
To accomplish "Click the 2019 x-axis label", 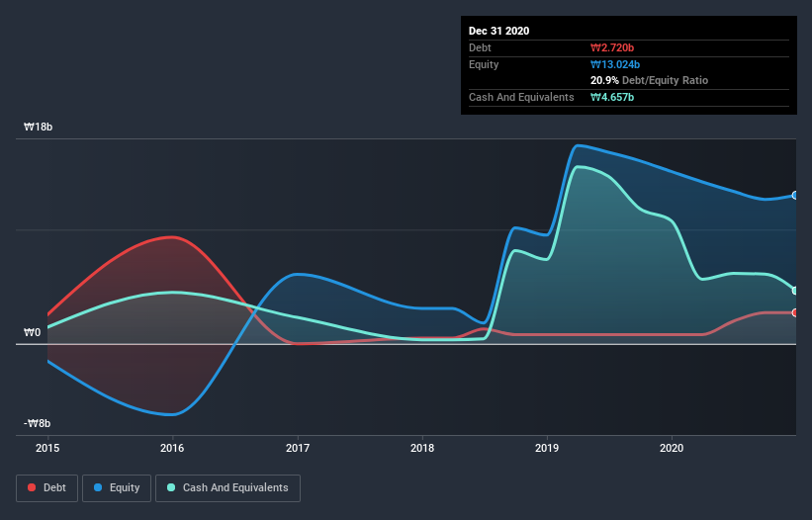I will tap(547, 448).
